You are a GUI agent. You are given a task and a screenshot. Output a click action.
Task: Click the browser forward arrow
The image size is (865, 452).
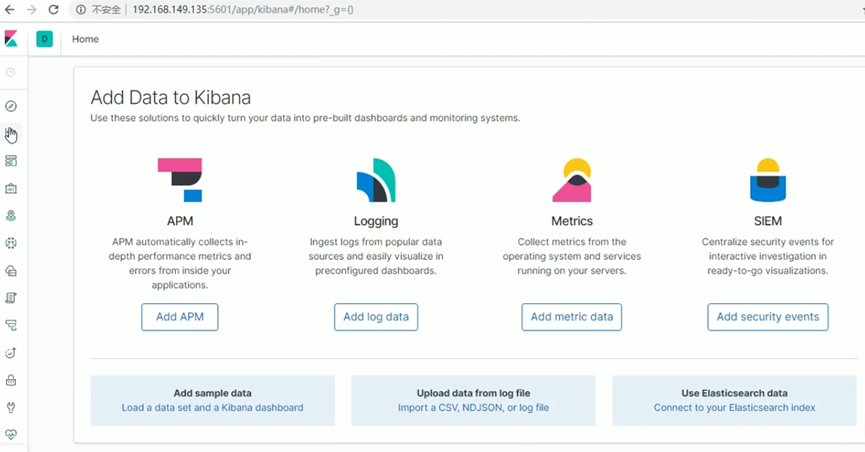tap(31, 9)
